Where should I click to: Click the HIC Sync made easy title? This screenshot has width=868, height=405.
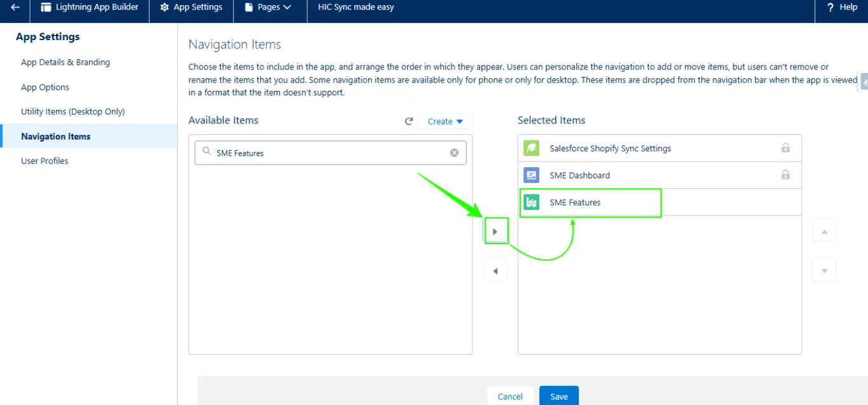tap(356, 7)
